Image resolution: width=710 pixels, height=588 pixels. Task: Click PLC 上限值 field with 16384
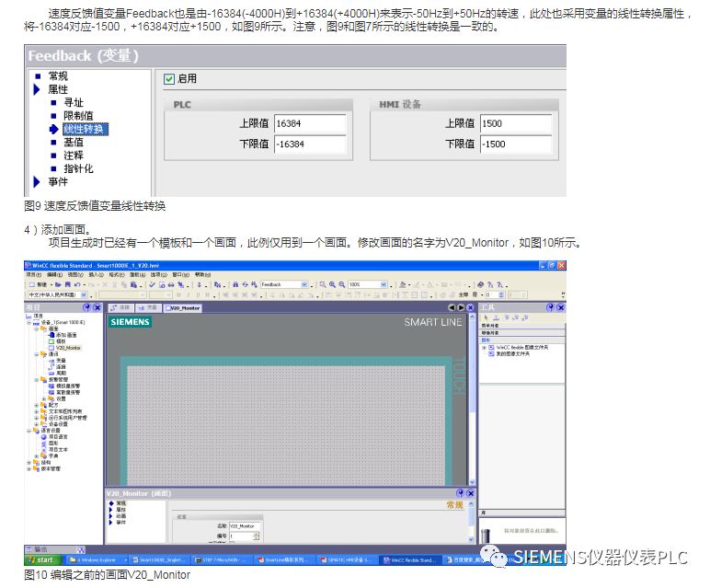tap(310, 123)
